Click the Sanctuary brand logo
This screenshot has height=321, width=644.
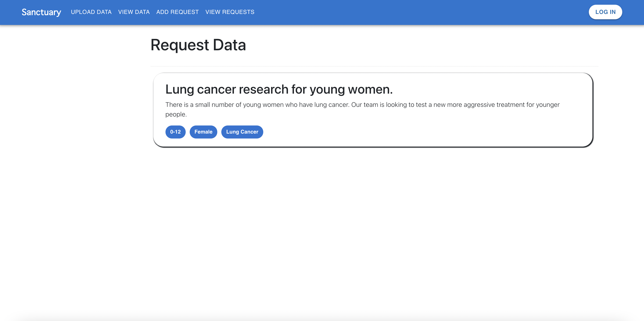click(x=41, y=12)
